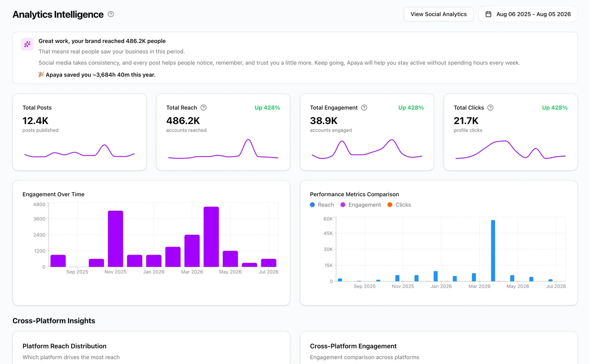Toggle Reach series in legend

click(322, 205)
